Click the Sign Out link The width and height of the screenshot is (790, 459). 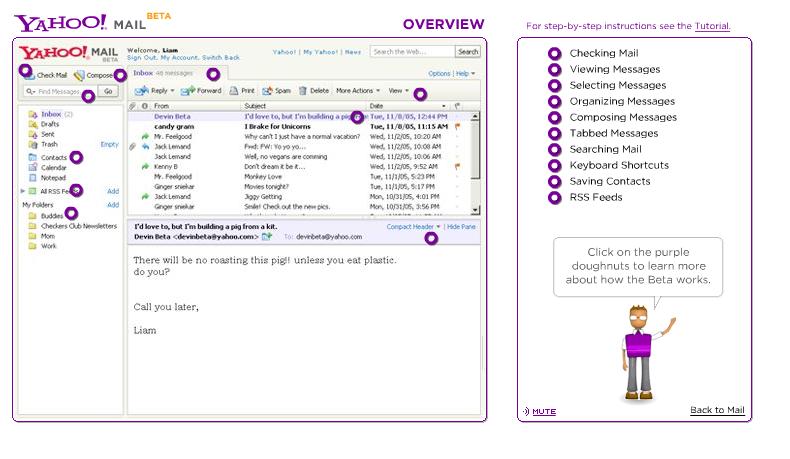pos(142,58)
